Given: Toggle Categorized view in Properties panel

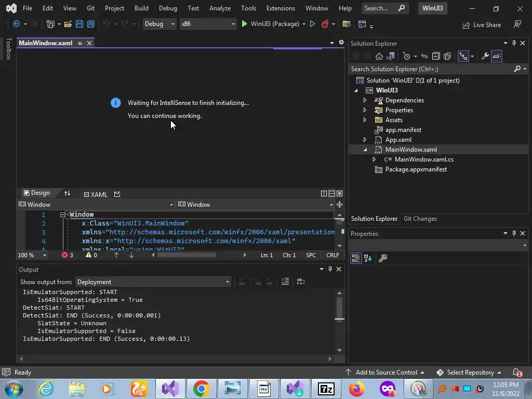Looking at the screenshot, I should point(355,258).
